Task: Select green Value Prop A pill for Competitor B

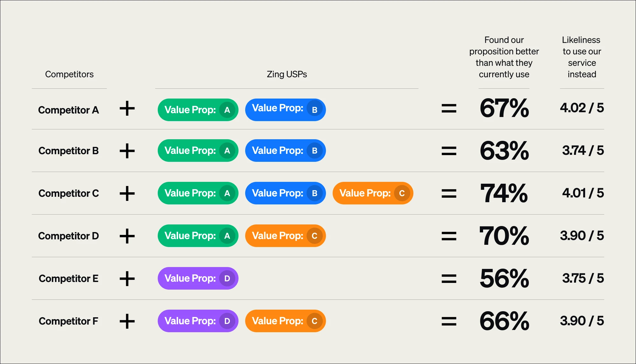Action: click(198, 151)
